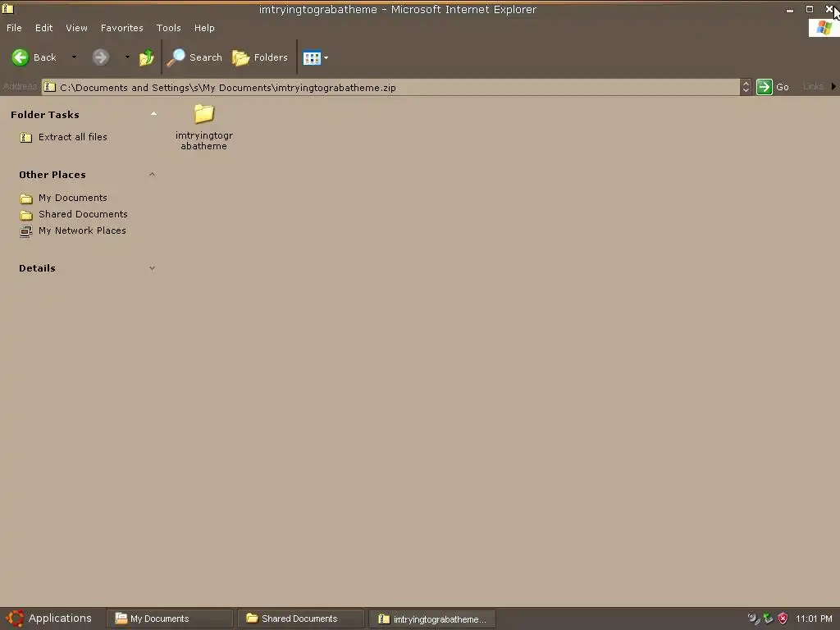Switch to Shared Documents taskbar window
Image resolution: width=840 pixels, height=630 pixels.
coord(301,619)
